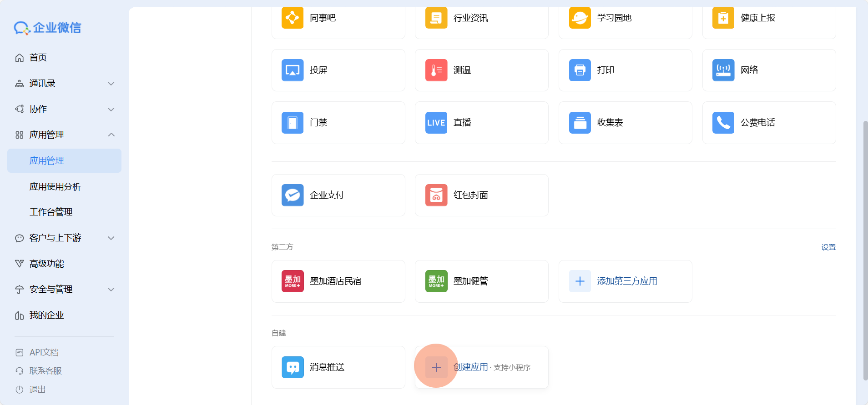Select the 网络 router icon
Image resolution: width=868 pixels, height=405 pixels.
(723, 70)
